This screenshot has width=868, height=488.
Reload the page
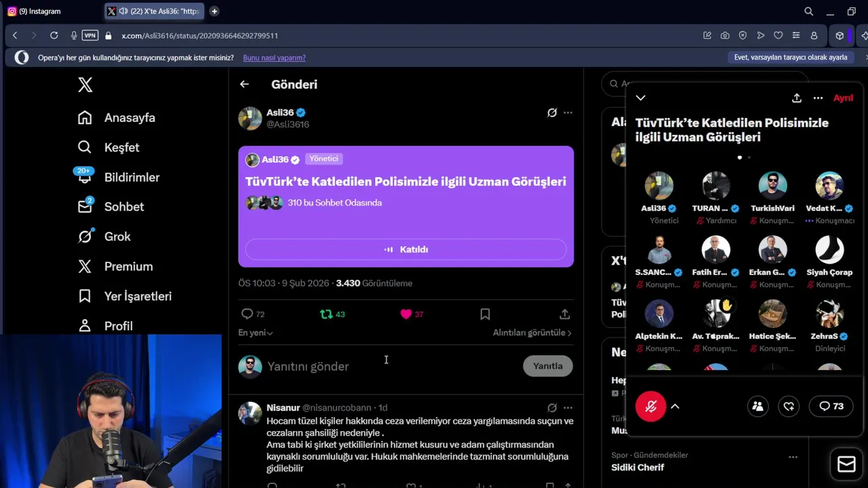54,35
